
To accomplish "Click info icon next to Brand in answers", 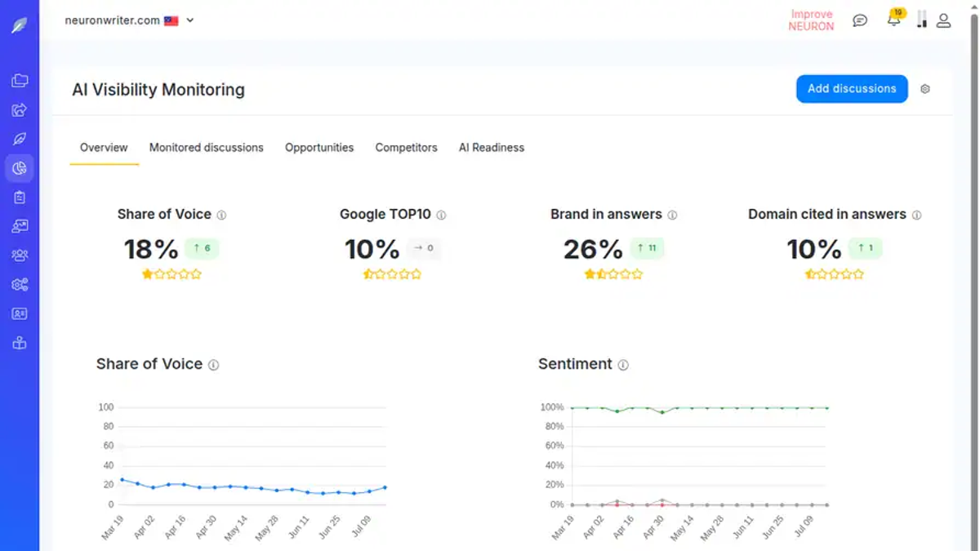I will click(672, 216).
